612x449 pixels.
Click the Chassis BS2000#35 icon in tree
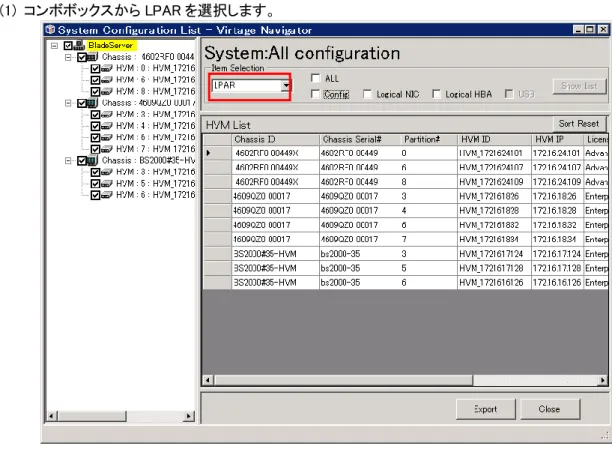92,160
